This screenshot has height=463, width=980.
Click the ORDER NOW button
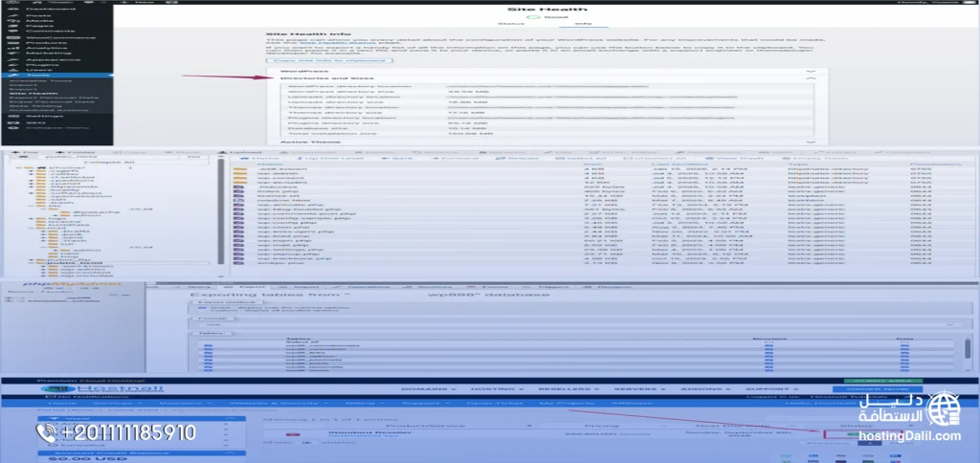click(877, 388)
